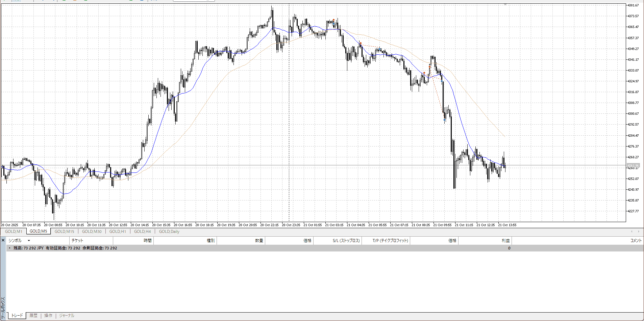
Task: Open the GOLD,M30 chart tab
Action: (x=92, y=232)
